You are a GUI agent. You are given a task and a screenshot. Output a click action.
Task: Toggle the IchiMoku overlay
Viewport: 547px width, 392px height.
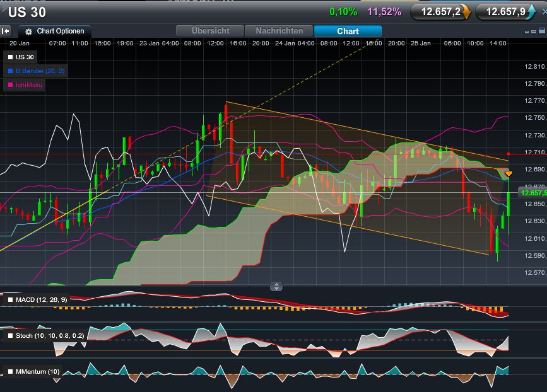28,84
